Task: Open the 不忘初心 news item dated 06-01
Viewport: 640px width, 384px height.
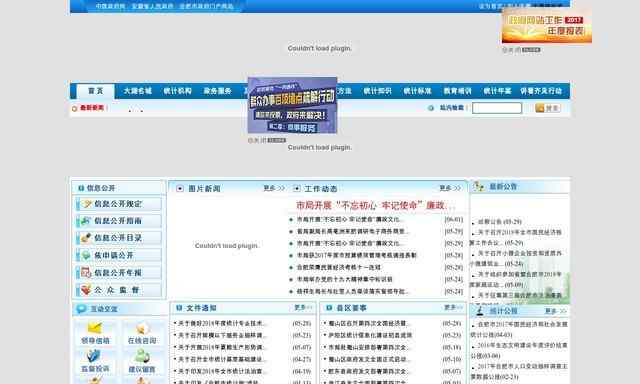Action: [351, 220]
